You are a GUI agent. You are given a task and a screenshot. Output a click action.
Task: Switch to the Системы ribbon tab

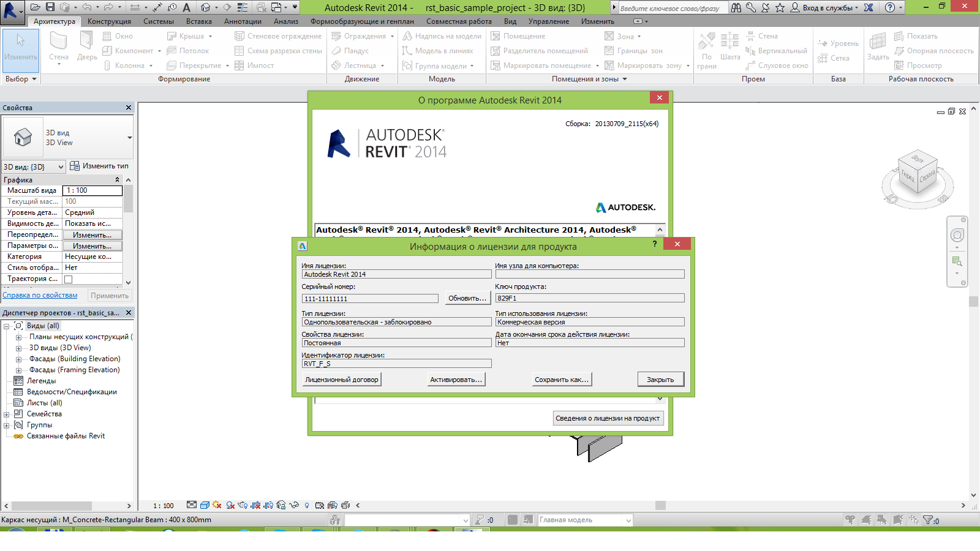coord(159,21)
